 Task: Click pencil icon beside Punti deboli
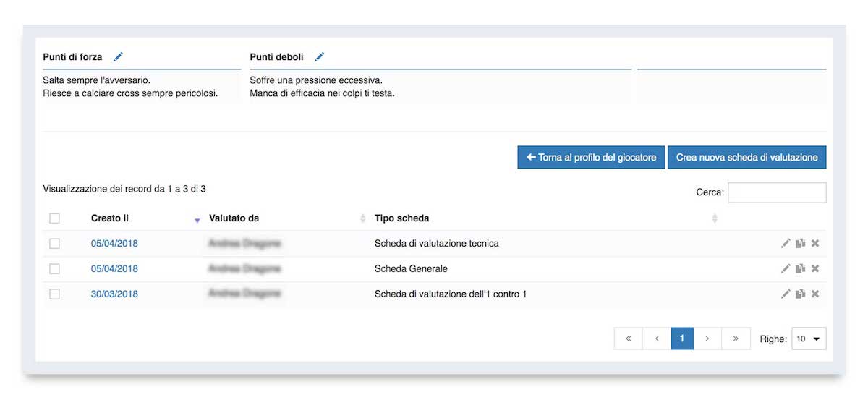[x=319, y=57]
